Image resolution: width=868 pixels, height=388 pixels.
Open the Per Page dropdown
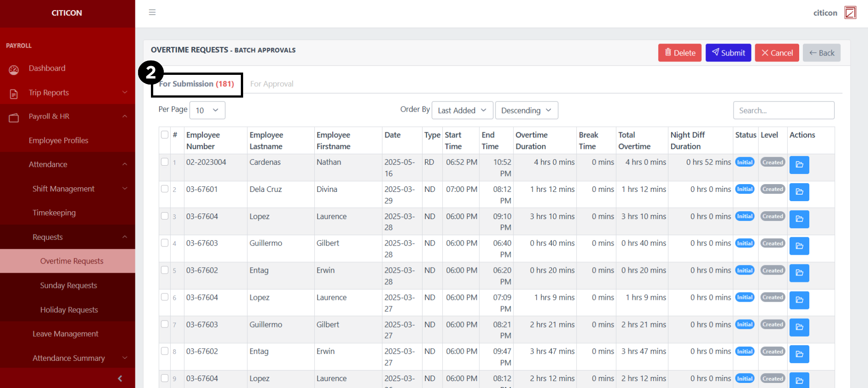point(207,110)
